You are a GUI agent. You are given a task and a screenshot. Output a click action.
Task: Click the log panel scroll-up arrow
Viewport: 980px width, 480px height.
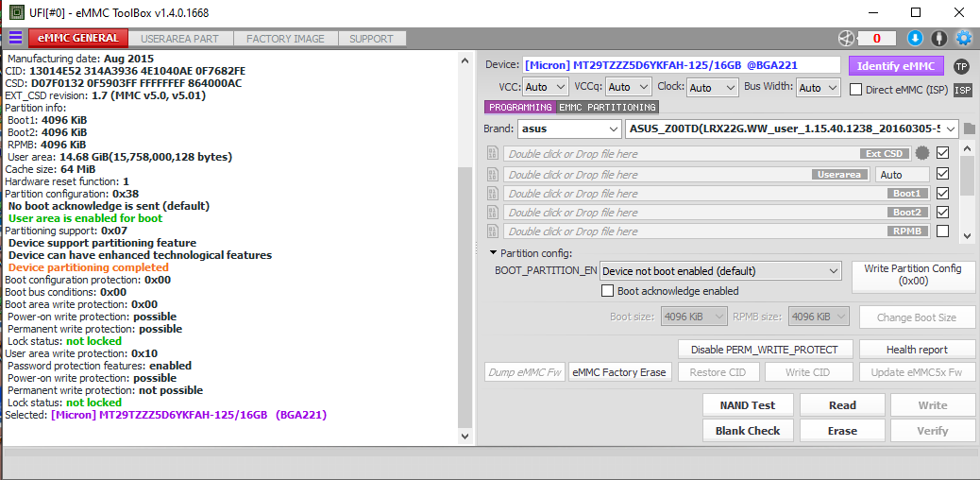point(465,61)
